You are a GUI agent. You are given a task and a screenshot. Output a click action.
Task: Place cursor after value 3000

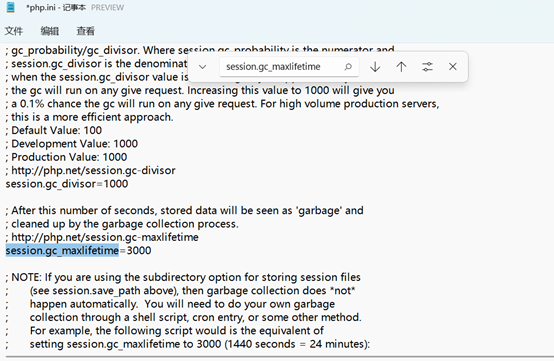[x=152, y=250]
